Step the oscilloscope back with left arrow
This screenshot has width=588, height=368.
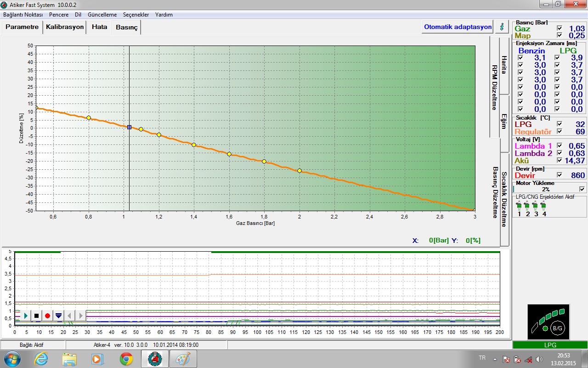tap(70, 316)
